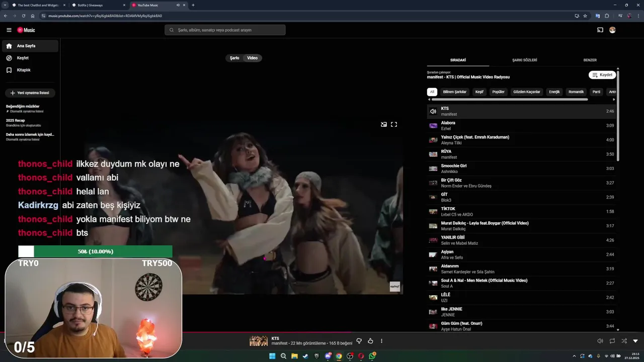Open the tab search dropdown arrow
Viewport: 644px width, 362px height.
point(5,5)
